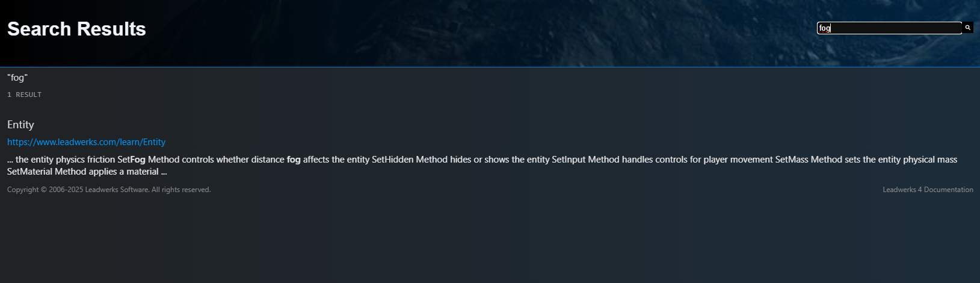Image resolution: width=980 pixels, height=283 pixels.
Task: Click "applies a material" text in snippet
Action: tap(123, 172)
